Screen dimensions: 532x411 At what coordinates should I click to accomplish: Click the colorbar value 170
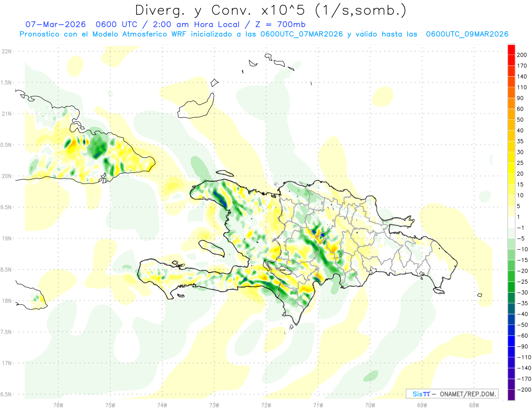[x=522, y=66]
